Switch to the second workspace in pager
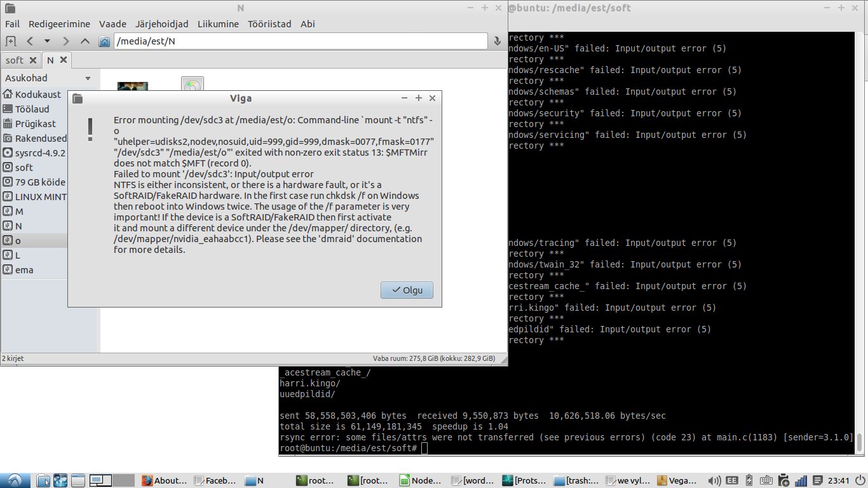The image size is (868, 488). pos(124,480)
